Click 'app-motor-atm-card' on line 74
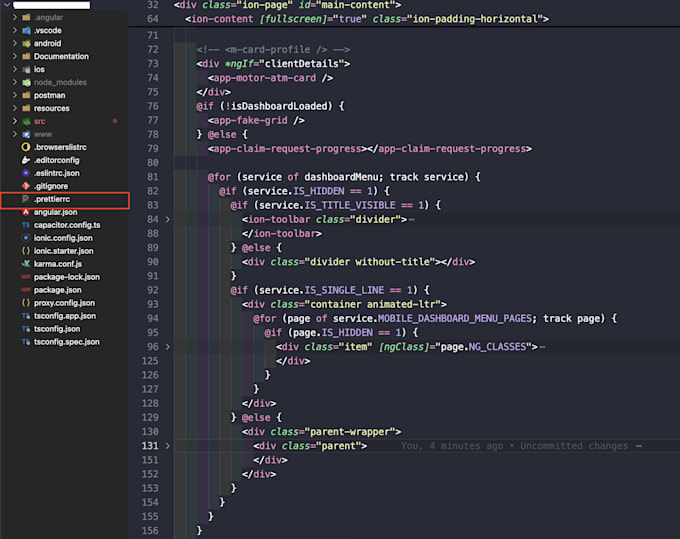680x539 pixels. pyautogui.click(x=265, y=78)
